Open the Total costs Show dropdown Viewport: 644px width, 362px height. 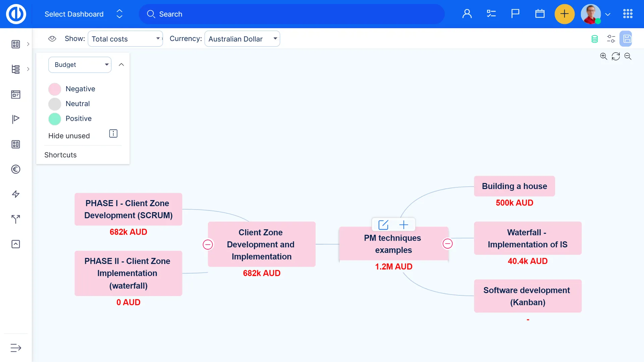tap(125, 39)
